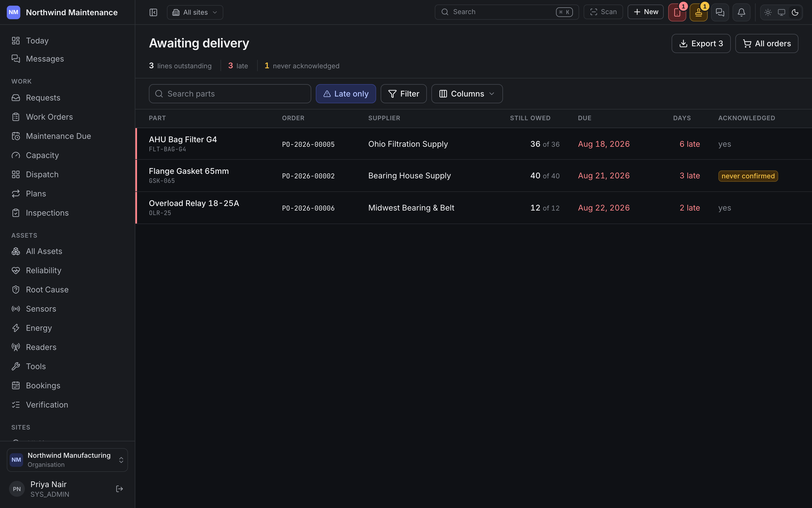Image resolution: width=812 pixels, height=508 pixels.
Task: Open the Requests inbox icon item
Action: (67, 98)
